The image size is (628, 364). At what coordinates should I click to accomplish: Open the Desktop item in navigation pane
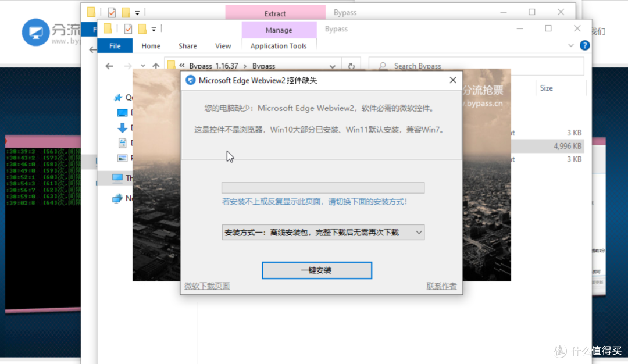[x=122, y=113]
